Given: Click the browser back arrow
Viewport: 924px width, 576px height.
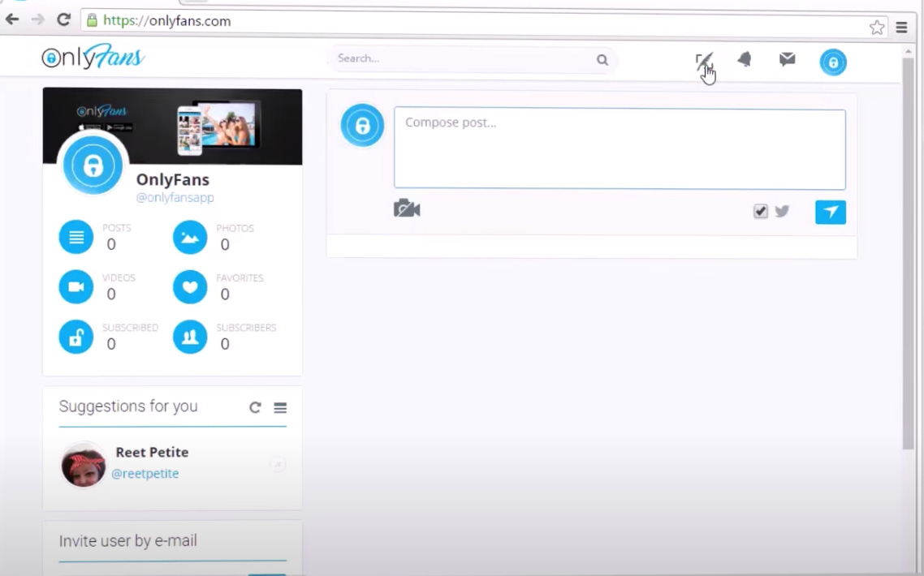Looking at the screenshot, I should click(x=12, y=19).
